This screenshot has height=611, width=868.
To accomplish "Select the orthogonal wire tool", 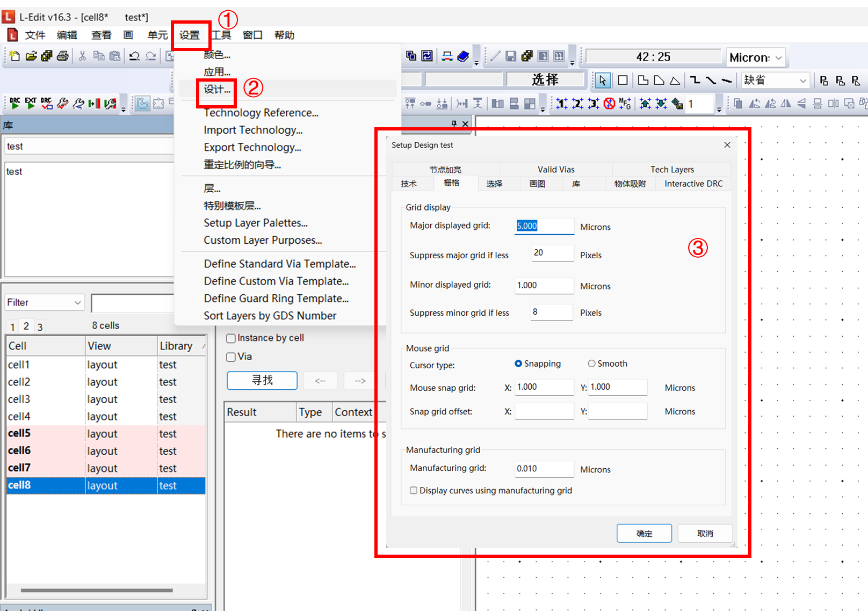I will [x=695, y=81].
